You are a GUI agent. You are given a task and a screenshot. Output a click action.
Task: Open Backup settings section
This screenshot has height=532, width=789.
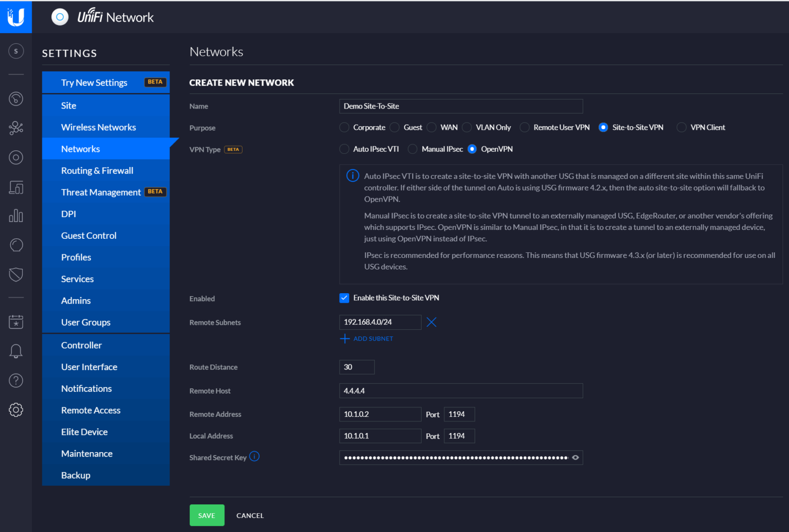106,475
